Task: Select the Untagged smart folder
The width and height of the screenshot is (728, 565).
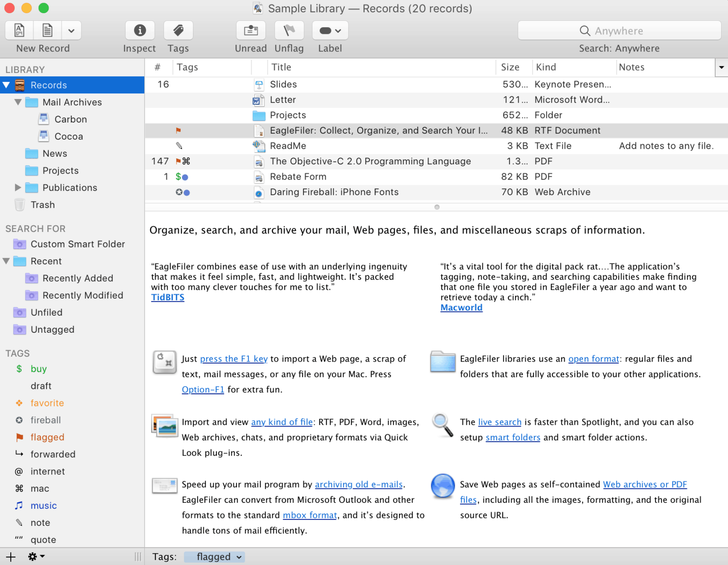Action: coord(52,330)
